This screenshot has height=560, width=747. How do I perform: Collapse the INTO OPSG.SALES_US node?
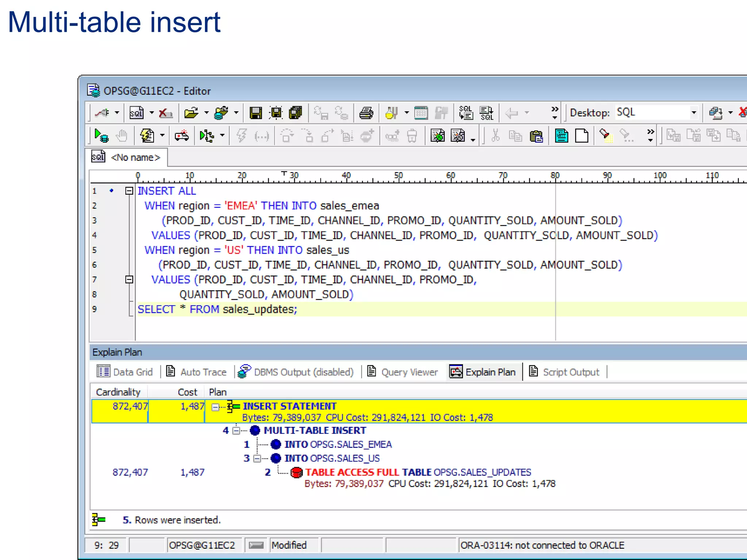coord(257,459)
